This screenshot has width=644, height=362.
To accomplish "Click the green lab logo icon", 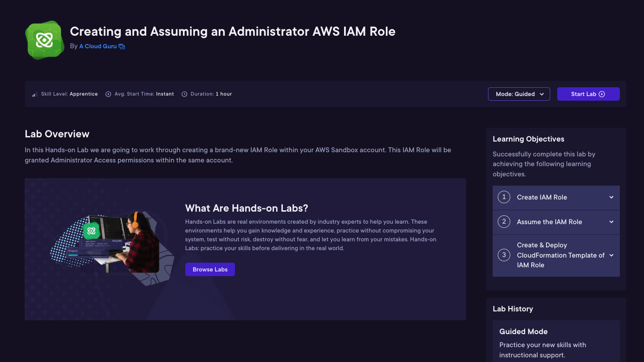I will (45, 40).
